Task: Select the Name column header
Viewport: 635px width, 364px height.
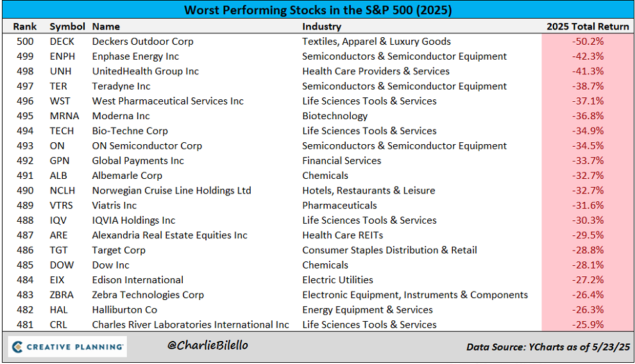Action: tap(106, 27)
